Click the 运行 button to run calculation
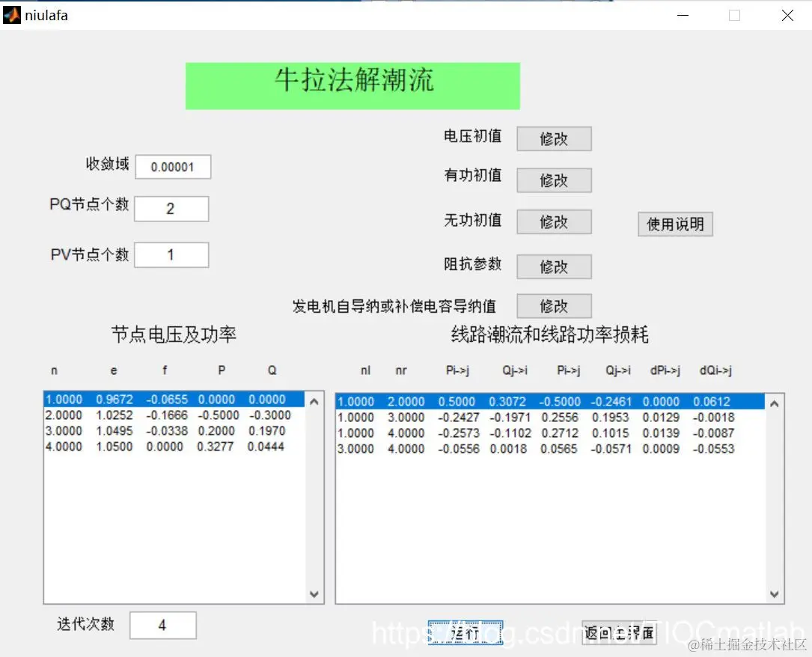The width and height of the screenshot is (812, 657). pos(465,632)
